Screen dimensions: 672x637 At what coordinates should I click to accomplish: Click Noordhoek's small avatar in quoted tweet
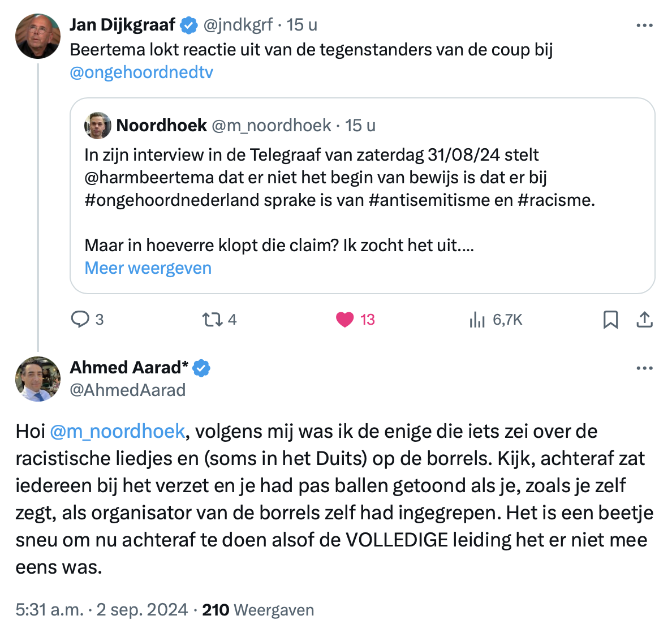pyautogui.click(x=98, y=126)
